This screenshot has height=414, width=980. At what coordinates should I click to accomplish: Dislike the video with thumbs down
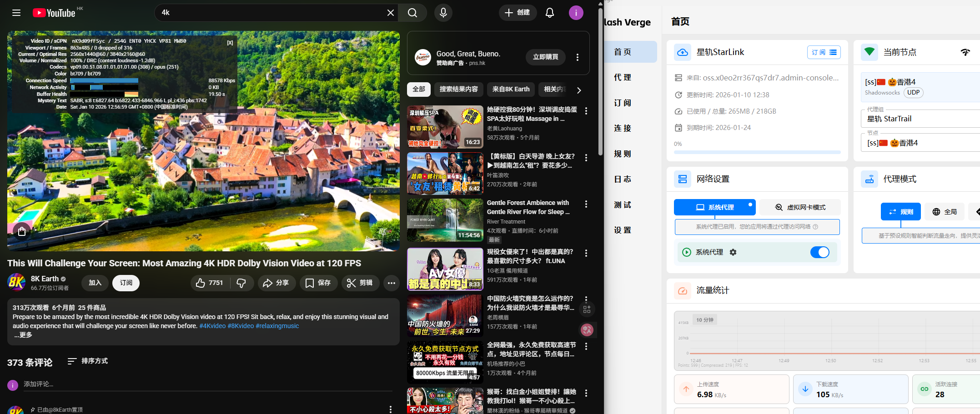[241, 283]
